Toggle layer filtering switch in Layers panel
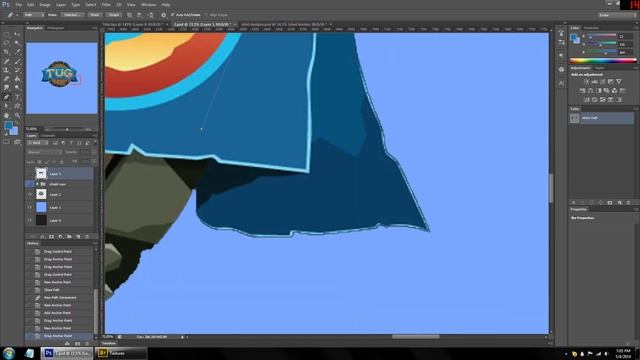The height and width of the screenshot is (360, 640). [95, 143]
